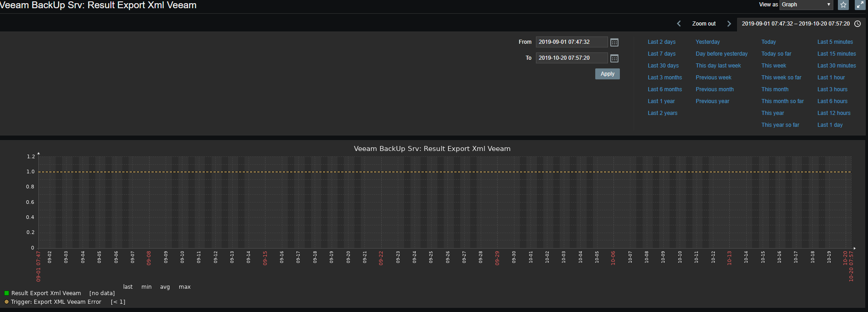Screen dimensions: 868x312
Task: Select This year so far
Action: (x=780, y=125)
